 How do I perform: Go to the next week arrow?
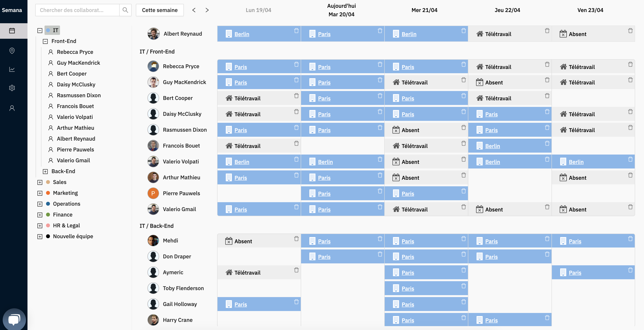207,10
